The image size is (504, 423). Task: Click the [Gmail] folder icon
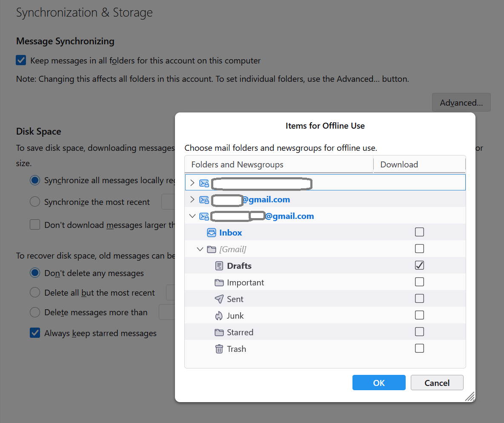pyautogui.click(x=212, y=249)
